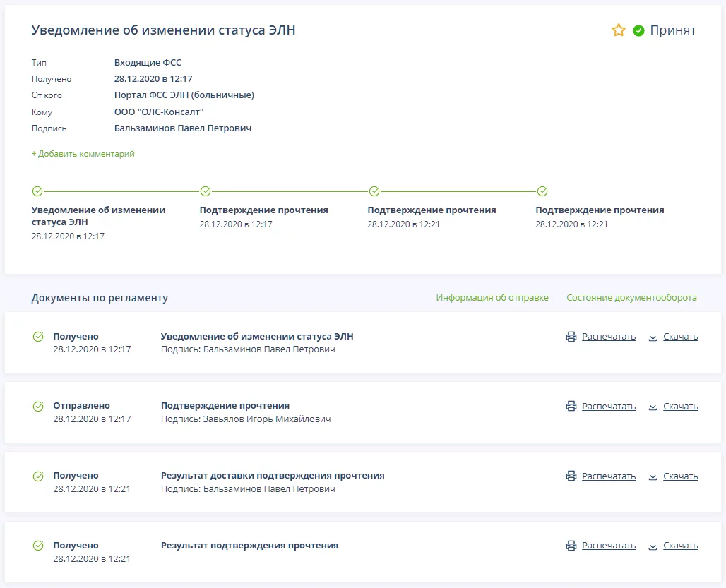Image resolution: width=726 pixels, height=588 pixels.
Task: Click download icon in the Отправлено Подтверждение прочтения row
Action: [x=653, y=407]
